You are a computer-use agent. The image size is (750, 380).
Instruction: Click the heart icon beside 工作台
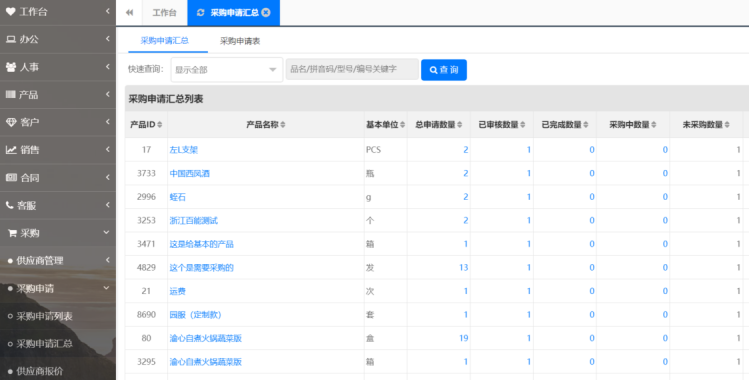pos(11,11)
